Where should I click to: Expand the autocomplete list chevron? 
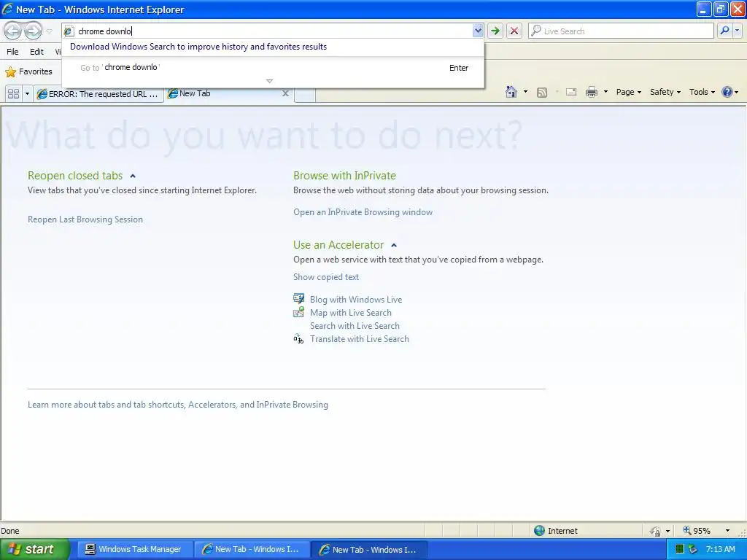click(270, 81)
